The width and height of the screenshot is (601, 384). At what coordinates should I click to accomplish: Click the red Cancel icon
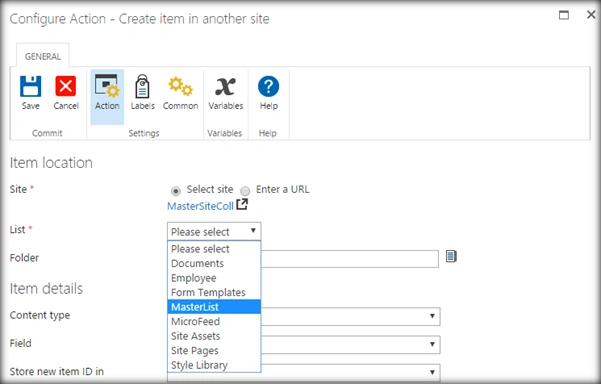pyautogui.click(x=66, y=86)
